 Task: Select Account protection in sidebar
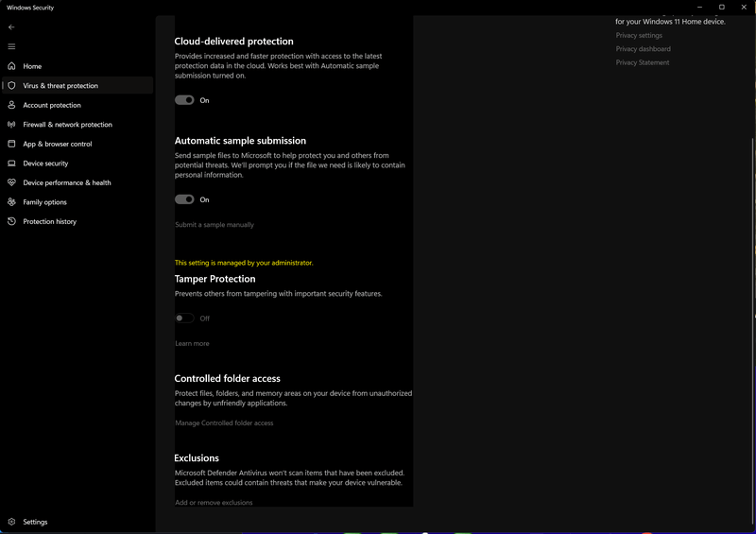tap(77, 105)
